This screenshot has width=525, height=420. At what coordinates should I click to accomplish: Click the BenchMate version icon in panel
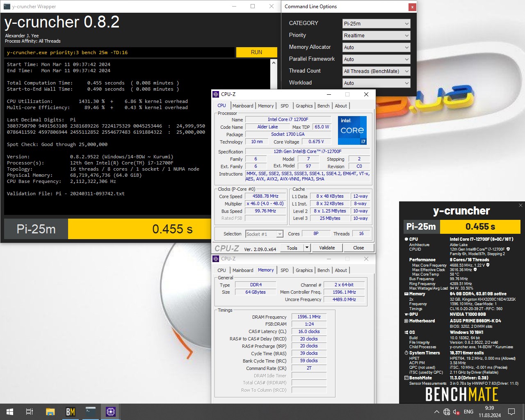406,378
